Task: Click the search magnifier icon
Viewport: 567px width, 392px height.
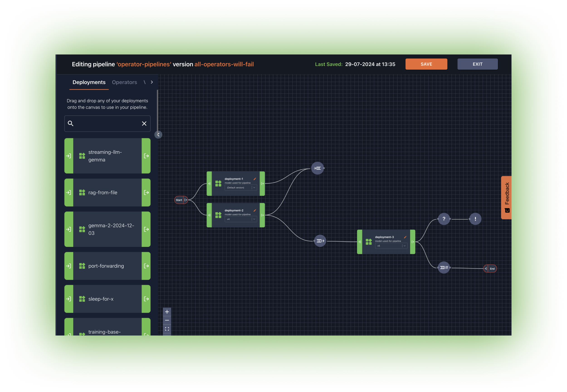Action: pos(71,123)
